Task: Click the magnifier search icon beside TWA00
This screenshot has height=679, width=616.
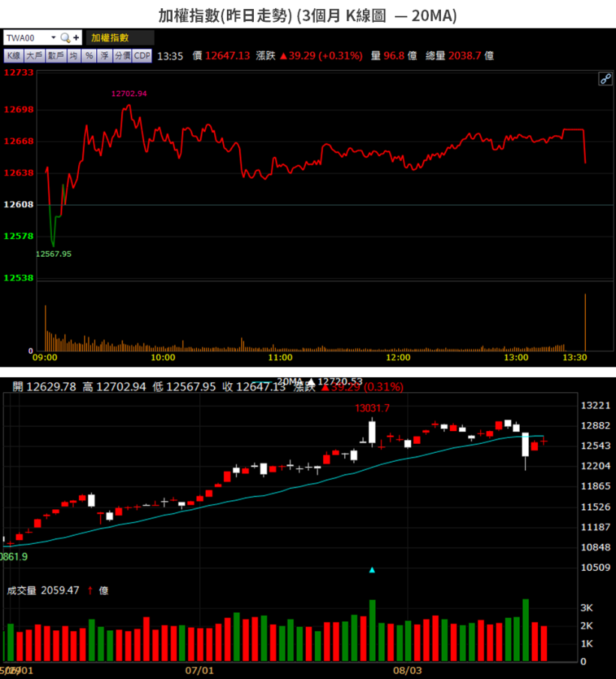Action: pos(65,38)
